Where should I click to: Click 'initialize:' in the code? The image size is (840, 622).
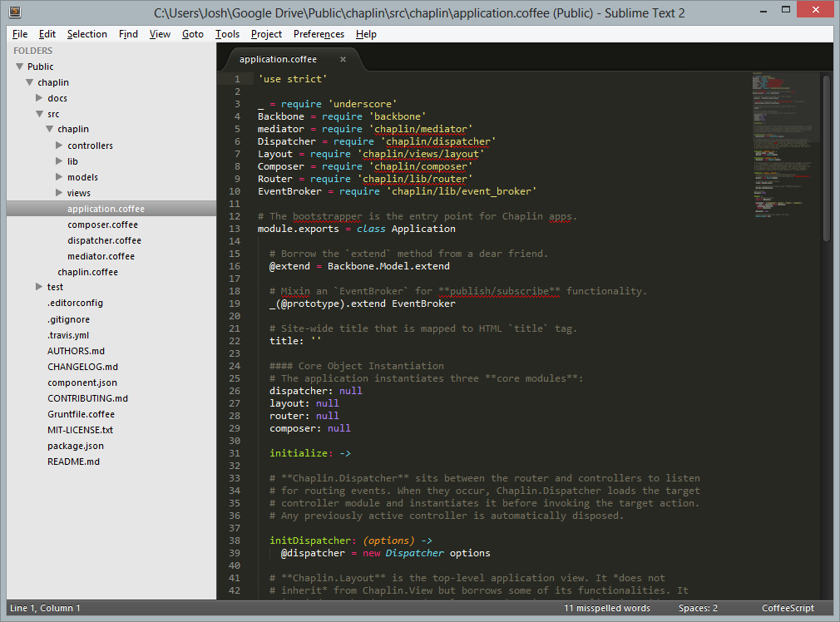click(x=301, y=453)
